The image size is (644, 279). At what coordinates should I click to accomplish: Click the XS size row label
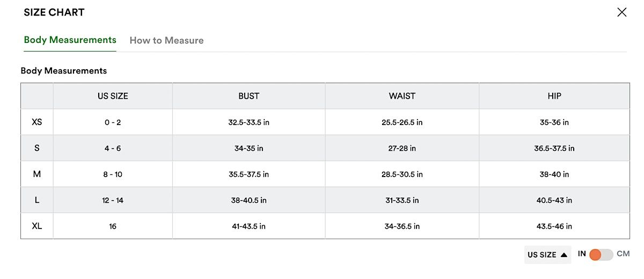[x=37, y=122]
